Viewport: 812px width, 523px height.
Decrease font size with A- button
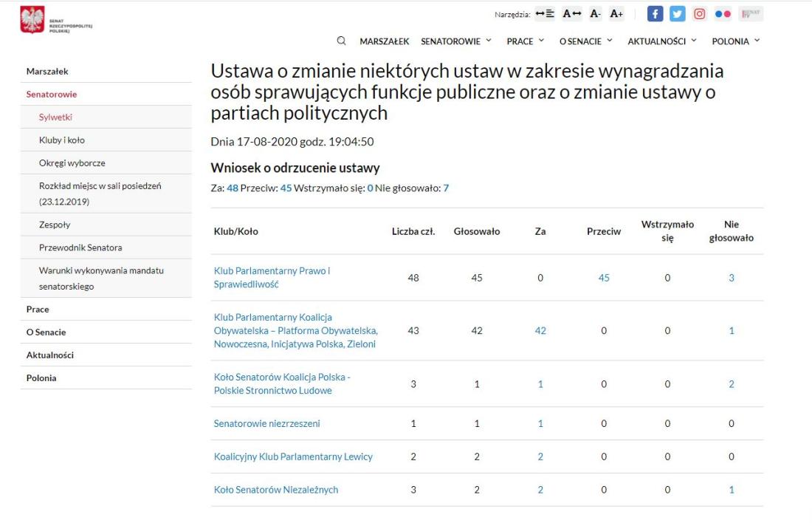pos(596,13)
